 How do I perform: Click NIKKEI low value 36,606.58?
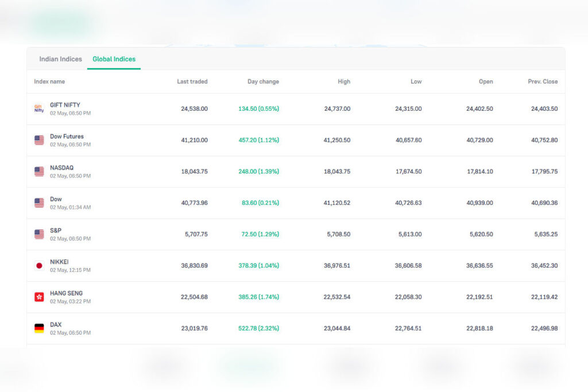coord(408,266)
